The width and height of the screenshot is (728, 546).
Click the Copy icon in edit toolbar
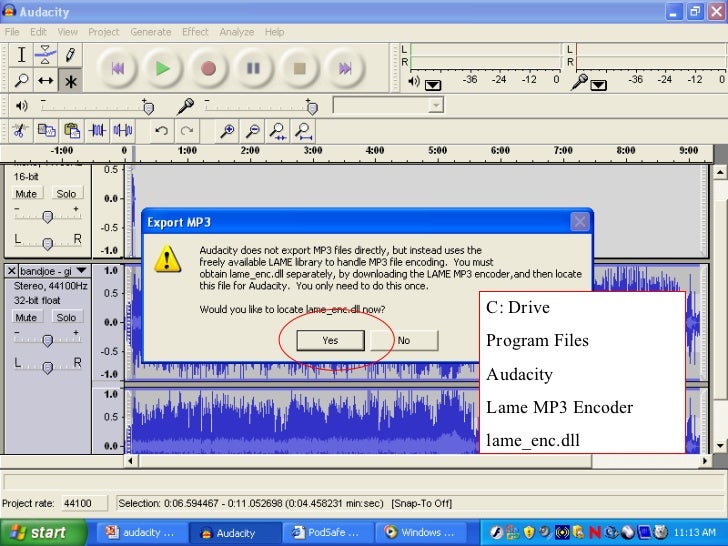(46, 130)
